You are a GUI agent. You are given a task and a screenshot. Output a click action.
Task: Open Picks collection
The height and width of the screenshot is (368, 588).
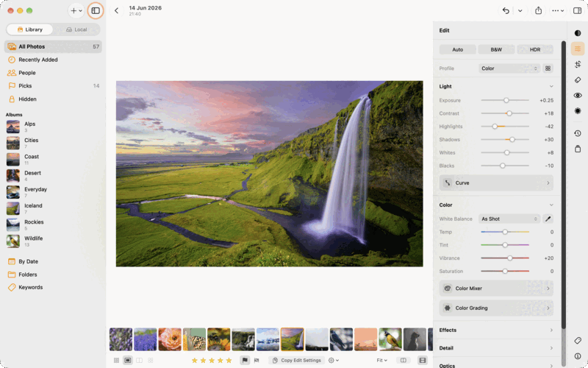click(x=53, y=86)
